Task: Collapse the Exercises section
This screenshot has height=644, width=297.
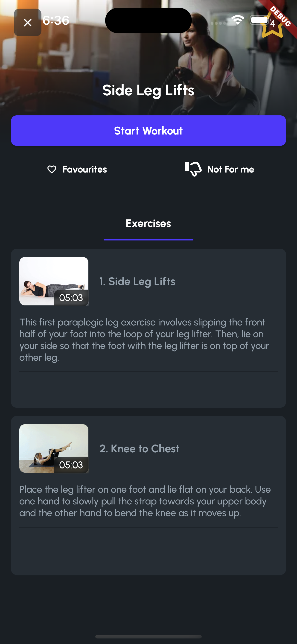Action: coord(148,223)
